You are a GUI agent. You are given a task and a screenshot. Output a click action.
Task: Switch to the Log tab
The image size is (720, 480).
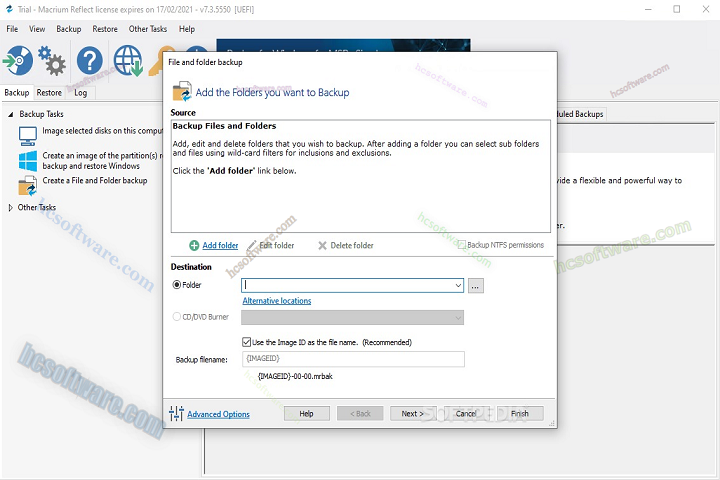(81, 93)
